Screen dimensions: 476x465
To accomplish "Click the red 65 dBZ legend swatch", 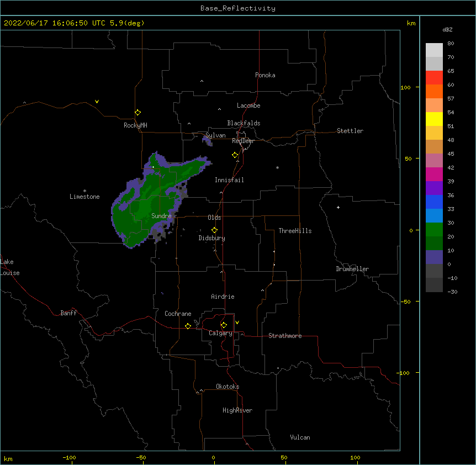I will pos(434,78).
